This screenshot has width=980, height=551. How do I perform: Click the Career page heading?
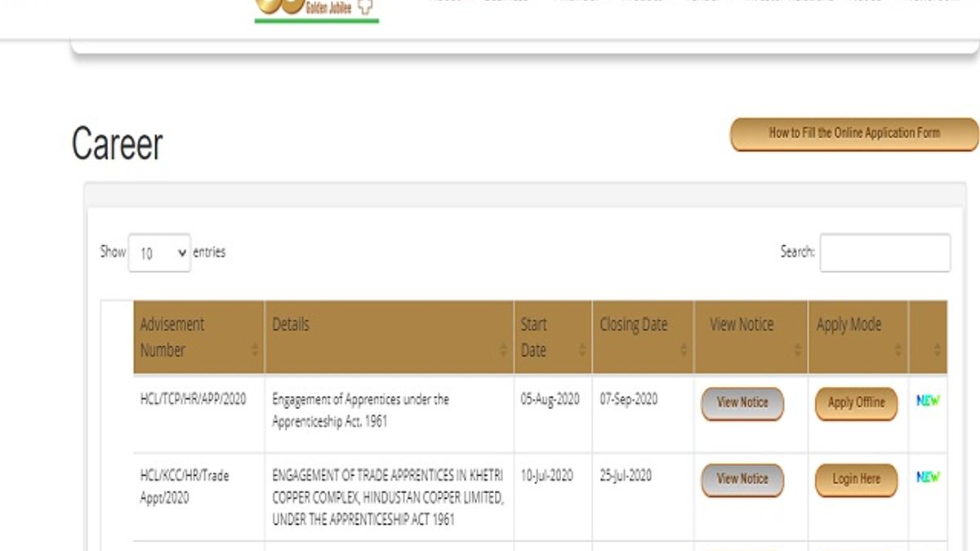118,144
